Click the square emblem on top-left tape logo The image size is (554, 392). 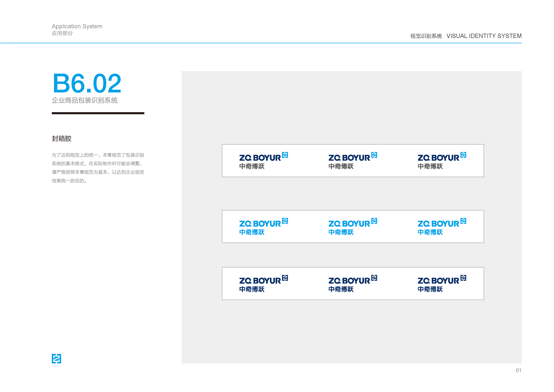(285, 155)
